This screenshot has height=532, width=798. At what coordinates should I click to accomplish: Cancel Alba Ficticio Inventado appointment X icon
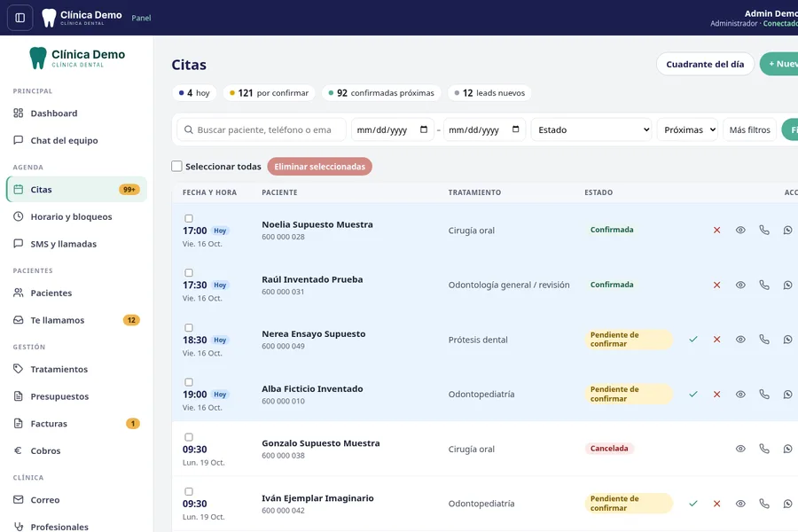point(716,394)
